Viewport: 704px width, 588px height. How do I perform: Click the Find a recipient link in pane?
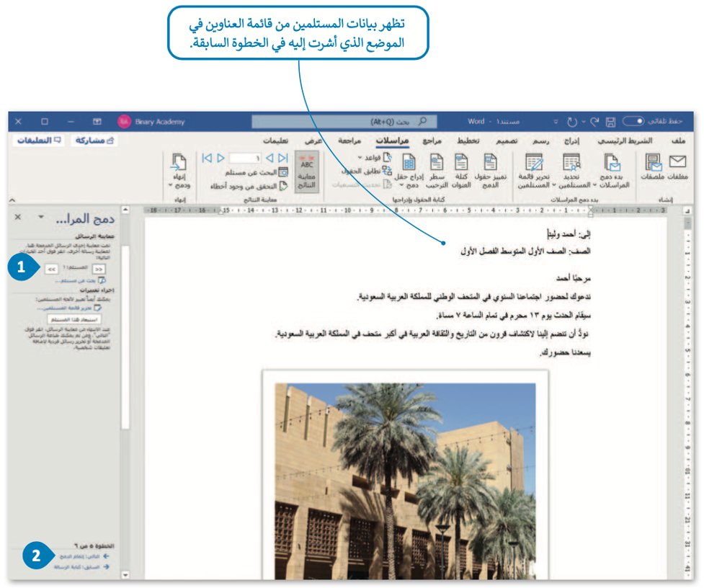[x=80, y=280]
